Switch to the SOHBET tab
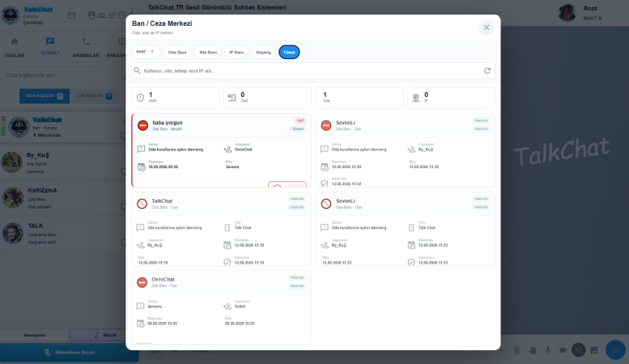 point(50,46)
